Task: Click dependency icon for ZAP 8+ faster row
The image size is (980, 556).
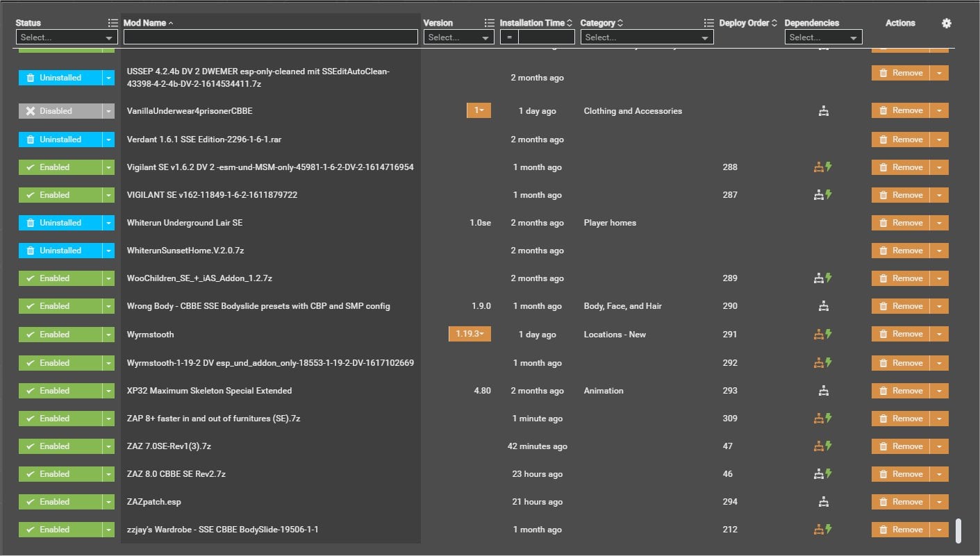Action: 823,419
